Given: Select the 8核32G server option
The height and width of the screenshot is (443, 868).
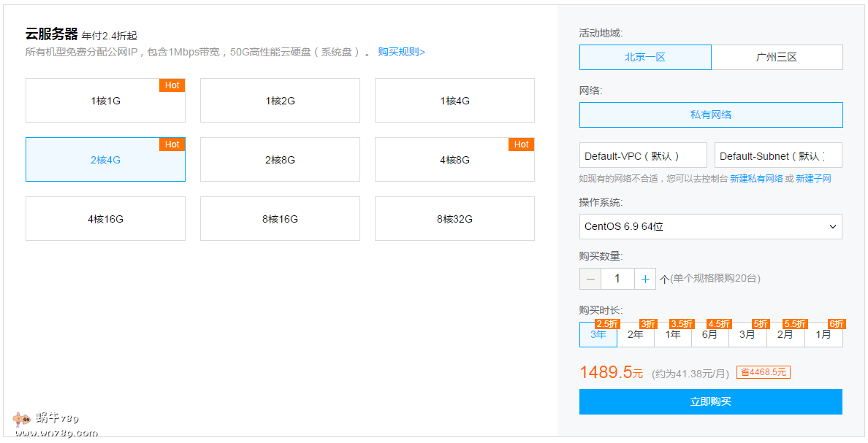Looking at the screenshot, I should pyautogui.click(x=454, y=219).
